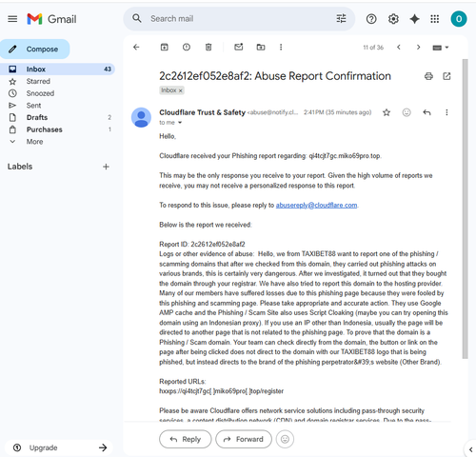Screen dimensions: 476x457
Task: Open email in new window icon
Action: coord(446,76)
